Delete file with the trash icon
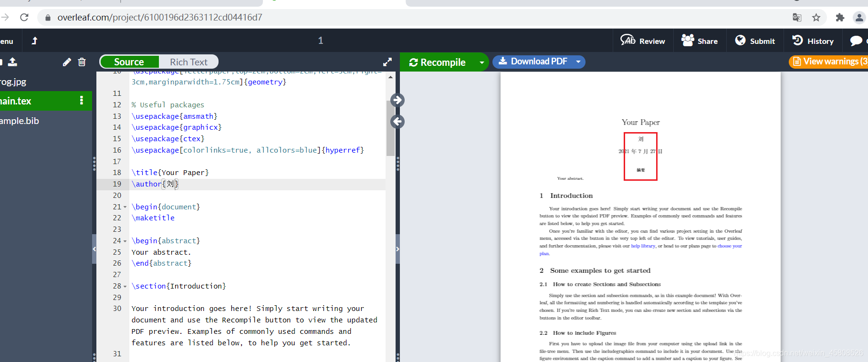 (82, 62)
